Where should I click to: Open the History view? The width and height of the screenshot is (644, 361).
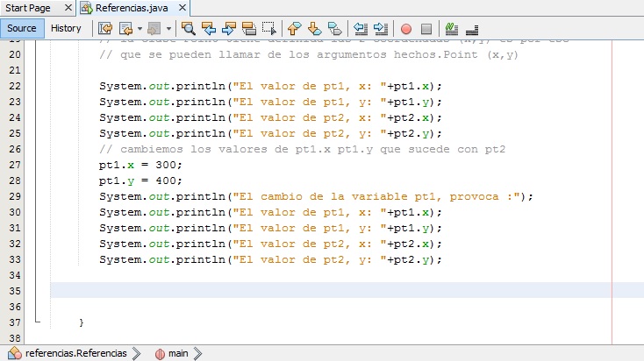click(x=66, y=28)
